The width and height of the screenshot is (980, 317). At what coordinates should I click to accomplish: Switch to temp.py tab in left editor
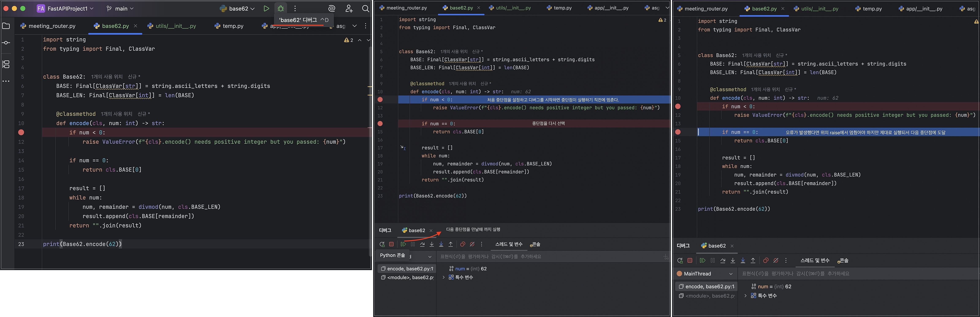pyautogui.click(x=229, y=26)
